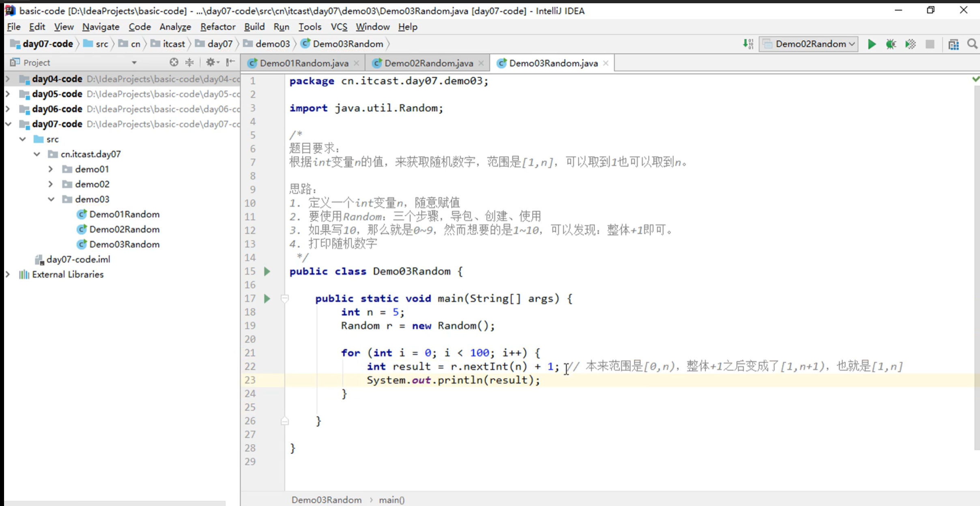The image size is (980, 506).
Task: Toggle the green inspections checkmark indicator
Action: point(976,79)
